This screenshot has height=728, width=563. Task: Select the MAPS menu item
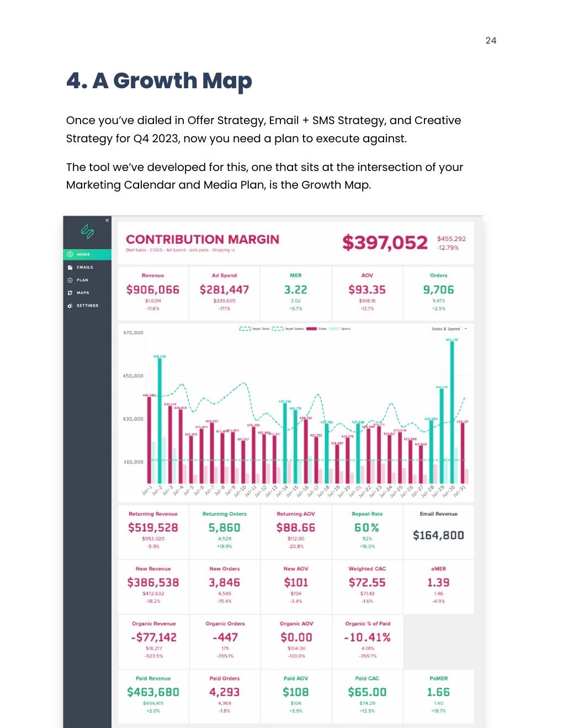tap(83, 293)
